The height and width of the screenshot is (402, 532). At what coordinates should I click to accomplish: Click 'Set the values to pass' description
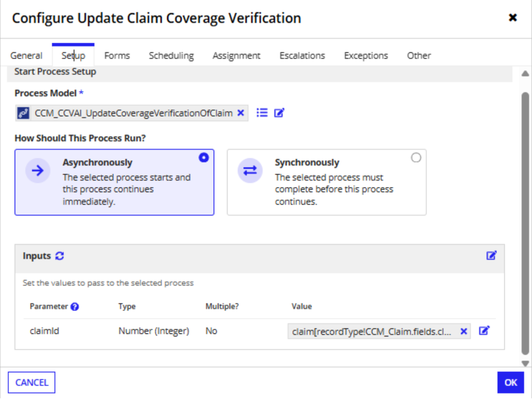[x=108, y=283]
